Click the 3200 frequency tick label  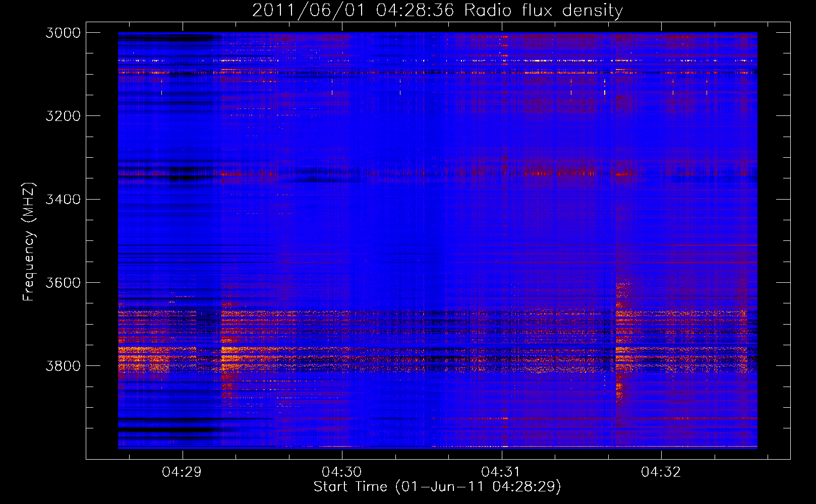(63, 116)
